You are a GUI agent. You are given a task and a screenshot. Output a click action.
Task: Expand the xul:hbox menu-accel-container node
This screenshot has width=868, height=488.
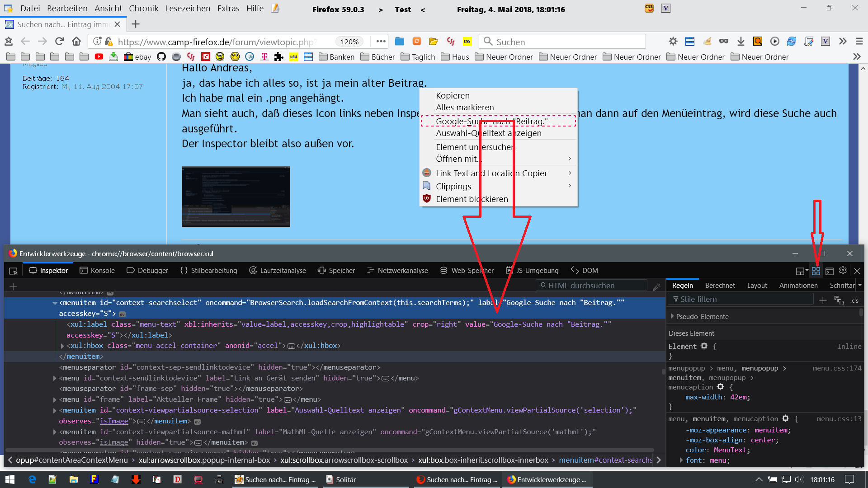coord(62,346)
